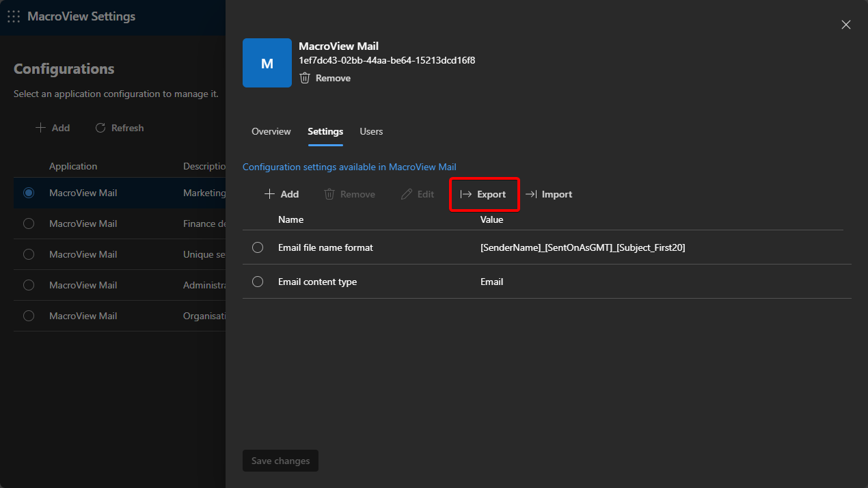This screenshot has width=868, height=488.
Task: Select the Email file name format radio button
Action: click(258, 247)
